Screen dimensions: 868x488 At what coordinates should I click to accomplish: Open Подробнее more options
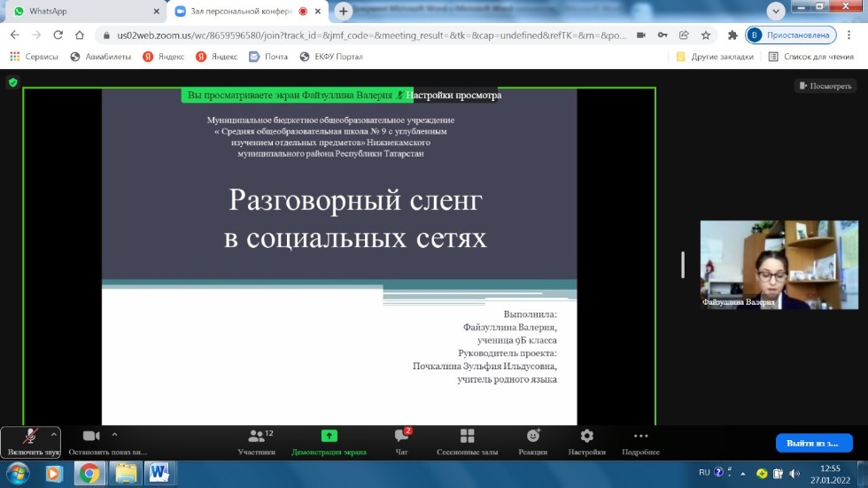(640, 442)
